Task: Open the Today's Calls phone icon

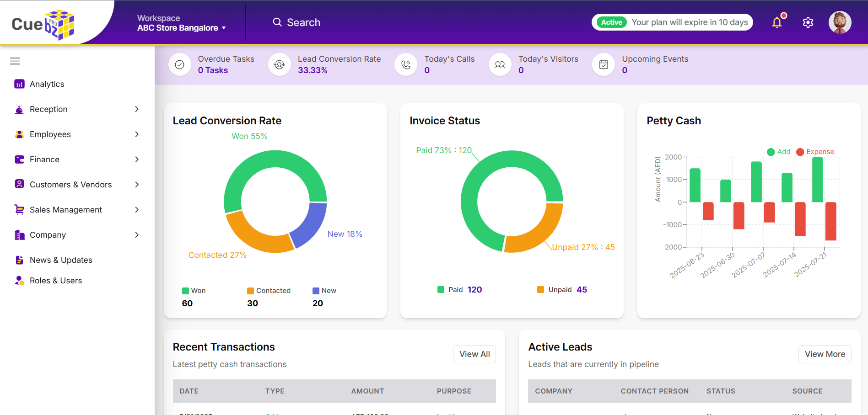Action: pos(405,64)
